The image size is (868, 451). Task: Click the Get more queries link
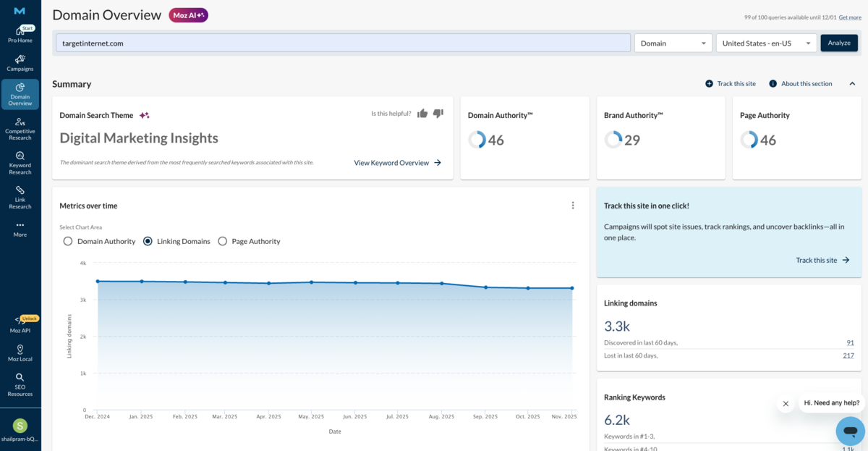click(x=850, y=17)
